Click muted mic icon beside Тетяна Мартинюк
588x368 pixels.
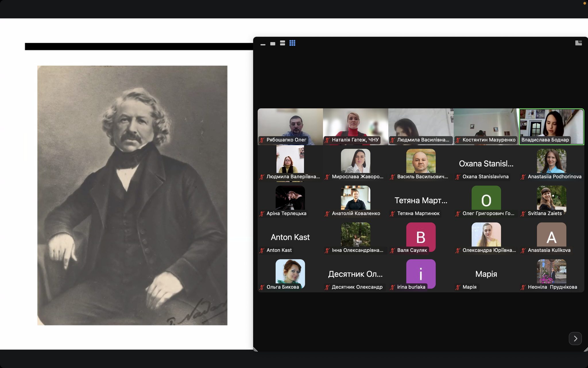coord(392,214)
